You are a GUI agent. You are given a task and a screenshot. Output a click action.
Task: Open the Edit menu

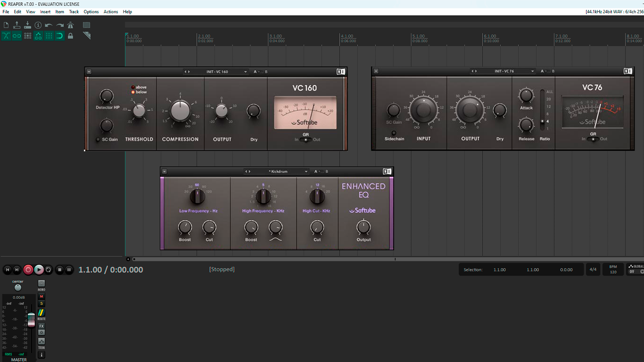tap(17, 12)
